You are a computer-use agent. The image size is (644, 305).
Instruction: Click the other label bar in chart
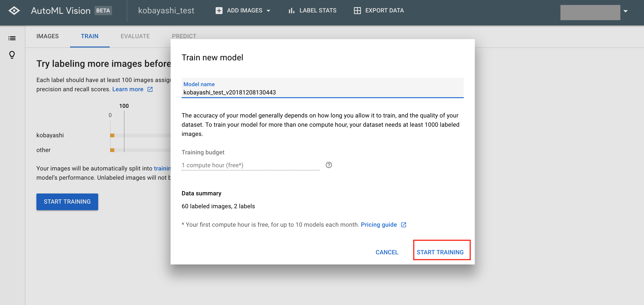point(112,150)
